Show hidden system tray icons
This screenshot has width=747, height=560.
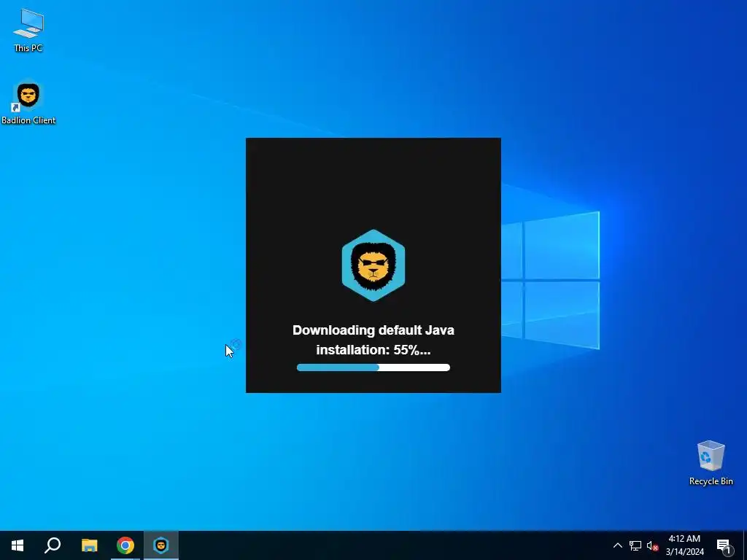pos(617,545)
